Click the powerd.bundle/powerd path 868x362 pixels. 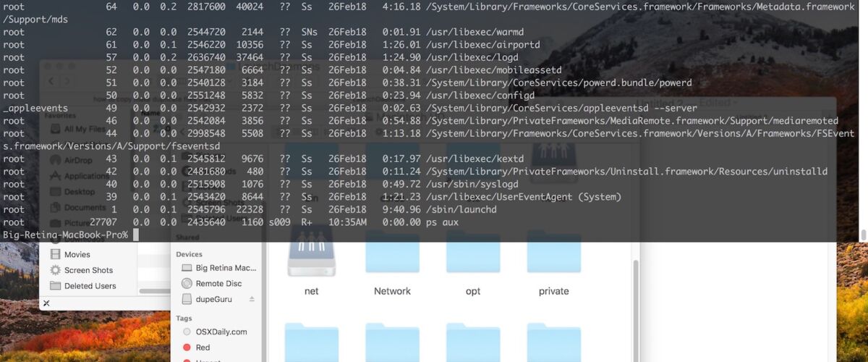[558, 83]
